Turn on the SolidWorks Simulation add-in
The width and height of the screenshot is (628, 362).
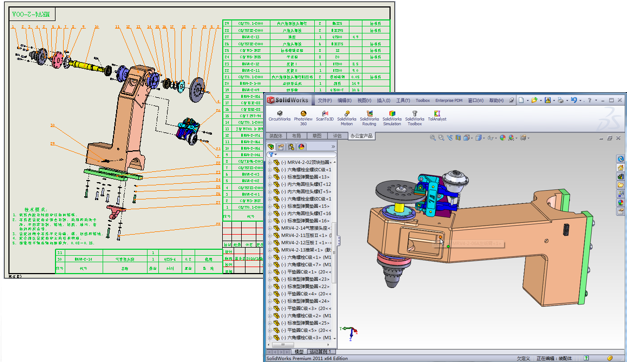coord(392,118)
